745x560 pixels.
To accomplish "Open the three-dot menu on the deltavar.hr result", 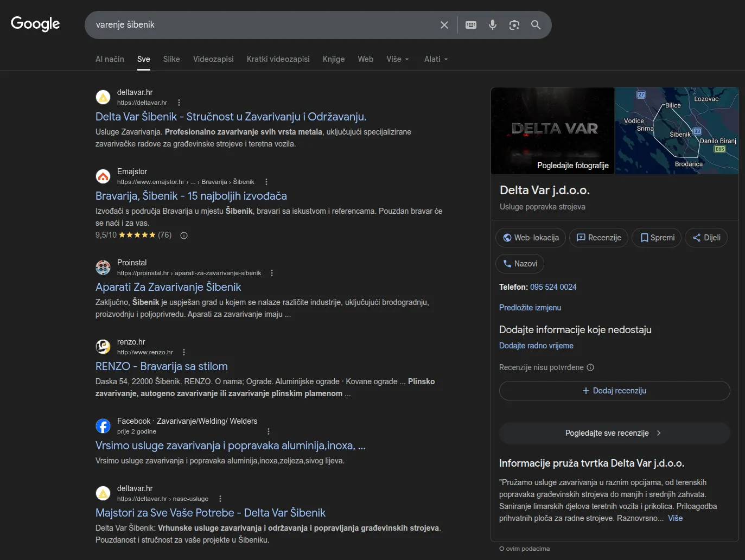I will click(x=178, y=102).
